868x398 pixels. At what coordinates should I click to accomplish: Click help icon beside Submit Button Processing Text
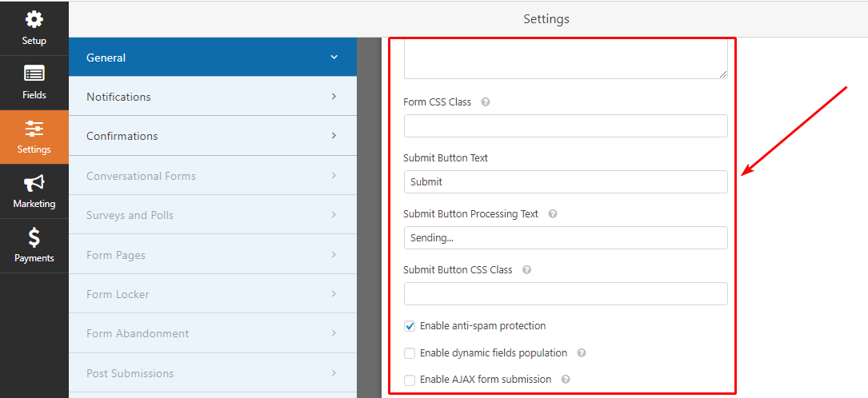click(553, 214)
